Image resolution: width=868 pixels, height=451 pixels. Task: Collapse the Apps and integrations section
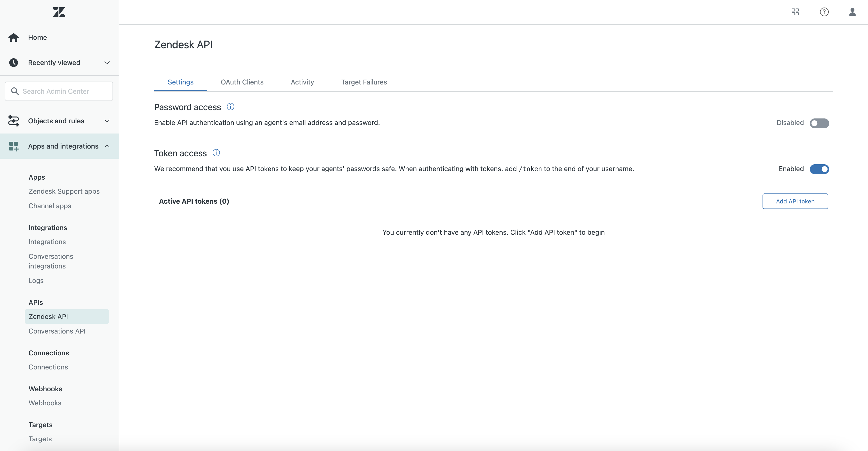coord(107,146)
